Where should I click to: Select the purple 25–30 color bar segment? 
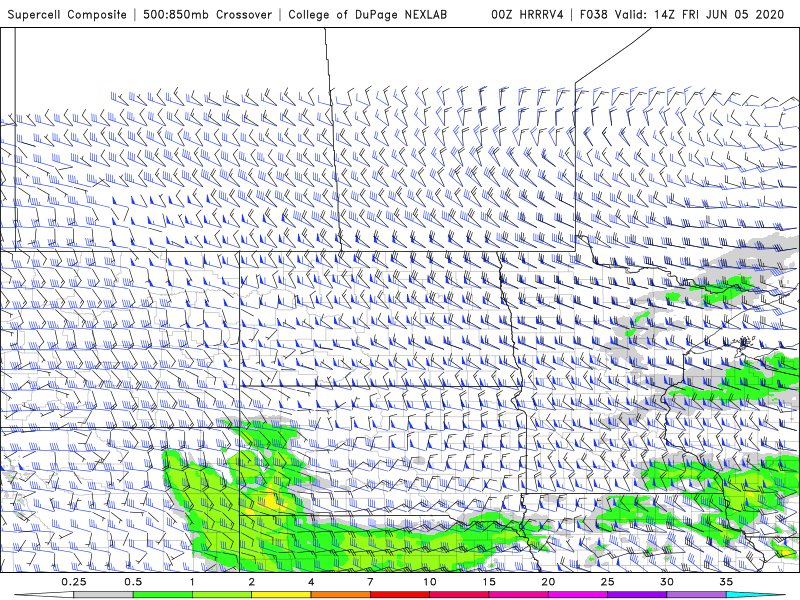pyautogui.click(x=637, y=595)
